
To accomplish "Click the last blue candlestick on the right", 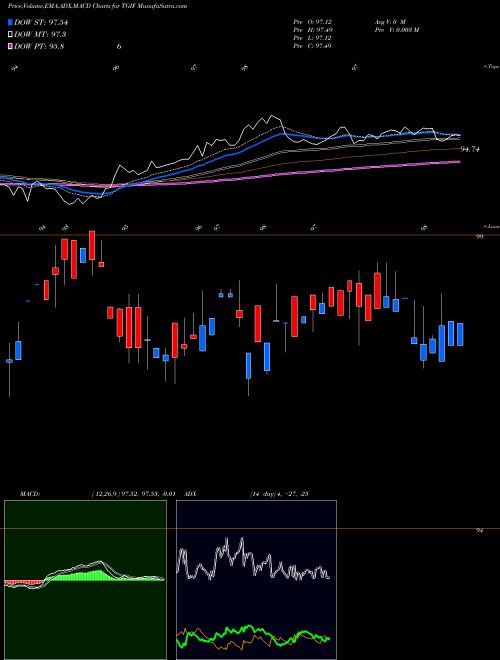I will [x=460, y=335].
